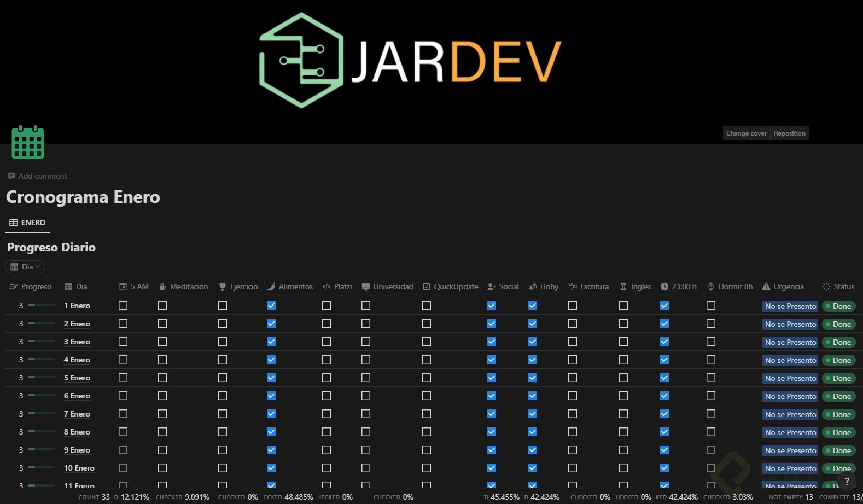Click the 5 AM column icon

123,286
